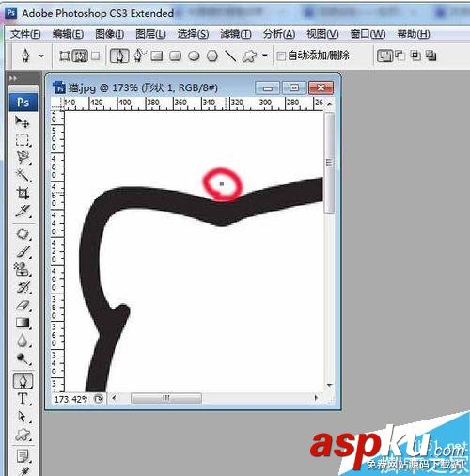The image size is (470, 476).
Task: Click the vertical scrollbar thumb
Action: coord(329,163)
